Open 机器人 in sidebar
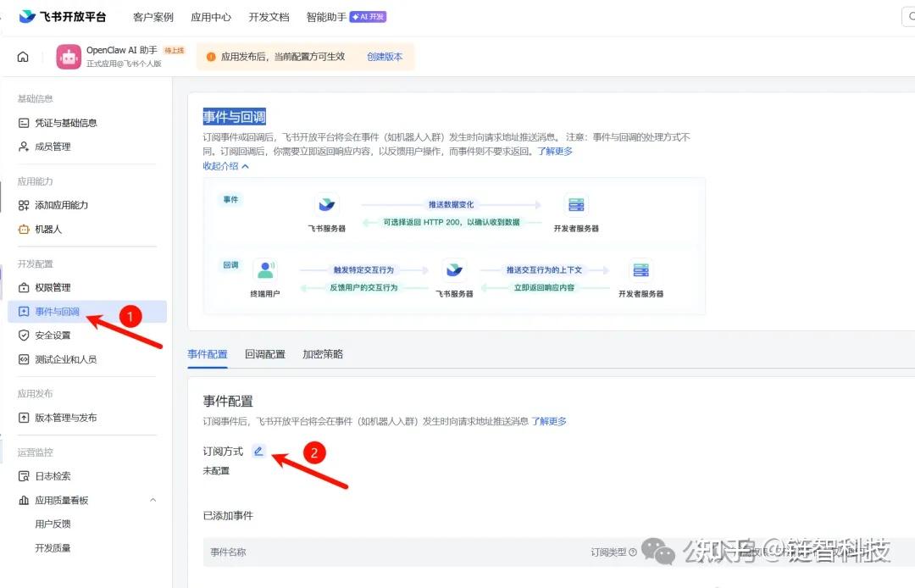 [87, 230]
